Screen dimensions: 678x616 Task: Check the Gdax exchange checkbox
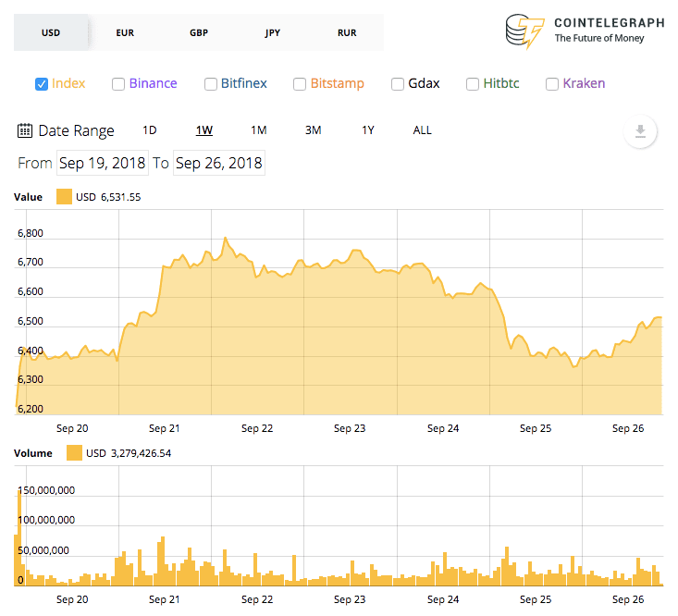pos(398,84)
